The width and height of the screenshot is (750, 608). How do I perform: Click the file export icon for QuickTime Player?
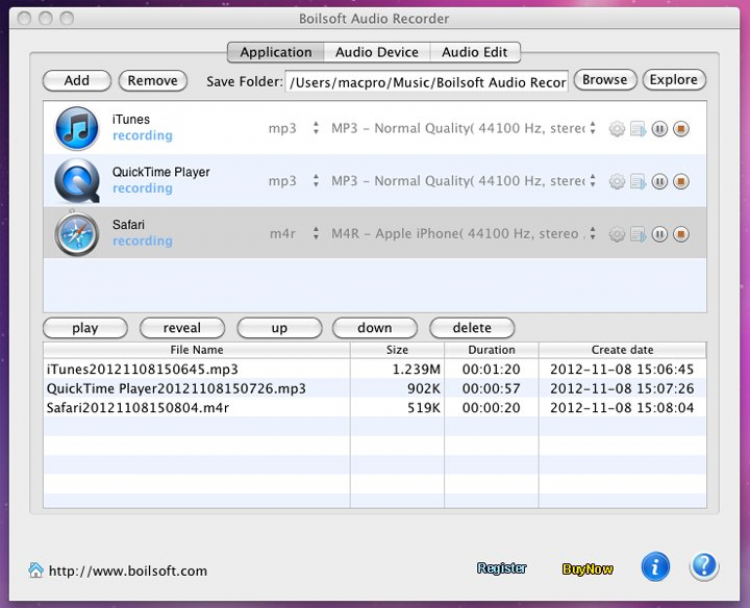[x=638, y=181]
